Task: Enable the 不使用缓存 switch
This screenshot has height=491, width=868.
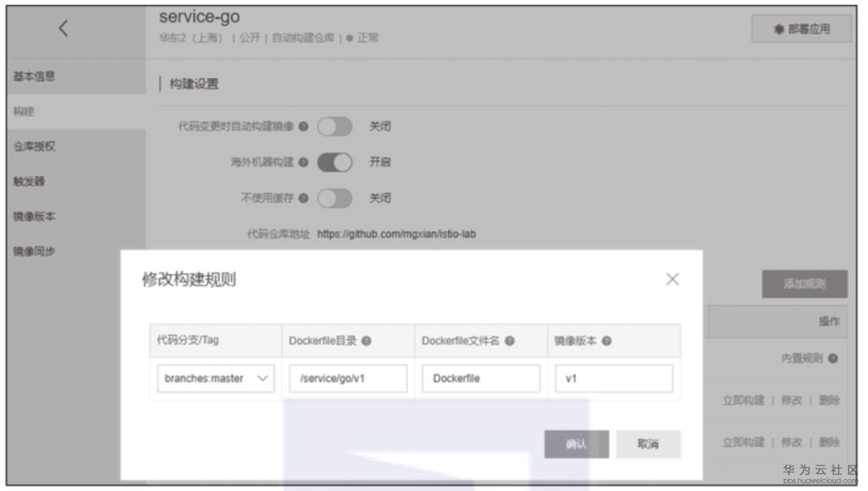Action: (335, 198)
